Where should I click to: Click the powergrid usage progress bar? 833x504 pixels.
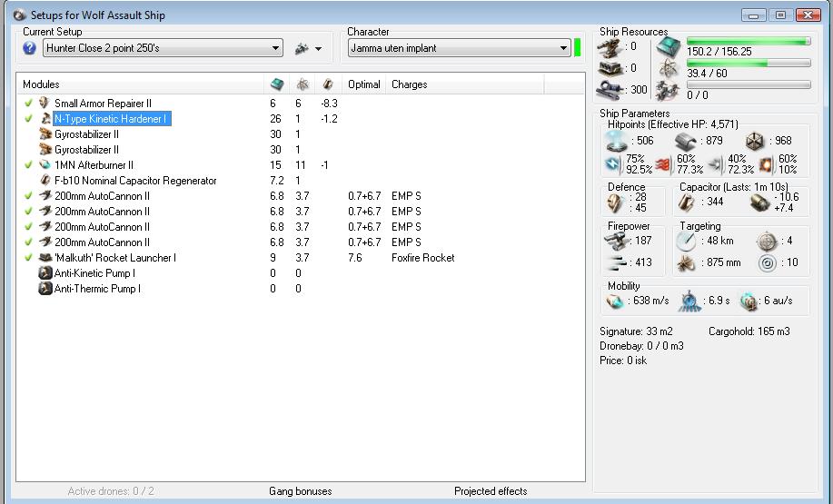click(x=749, y=63)
